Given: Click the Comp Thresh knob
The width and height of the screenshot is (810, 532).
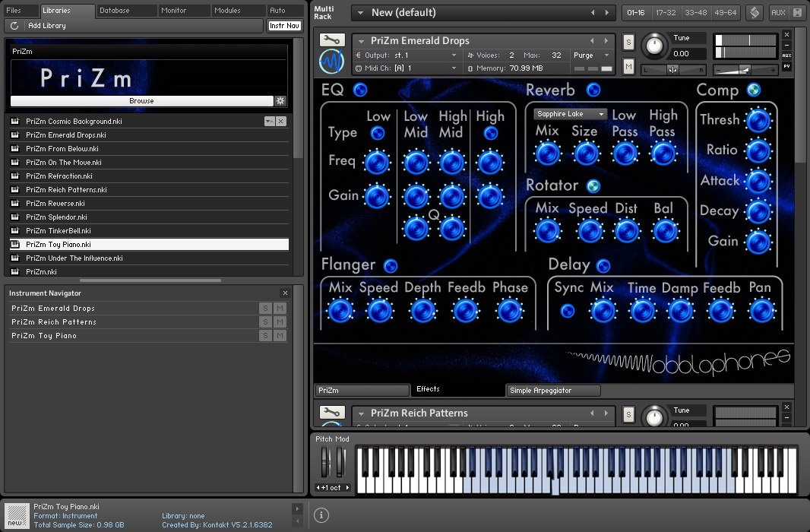Looking at the screenshot, I should coord(758,121).
